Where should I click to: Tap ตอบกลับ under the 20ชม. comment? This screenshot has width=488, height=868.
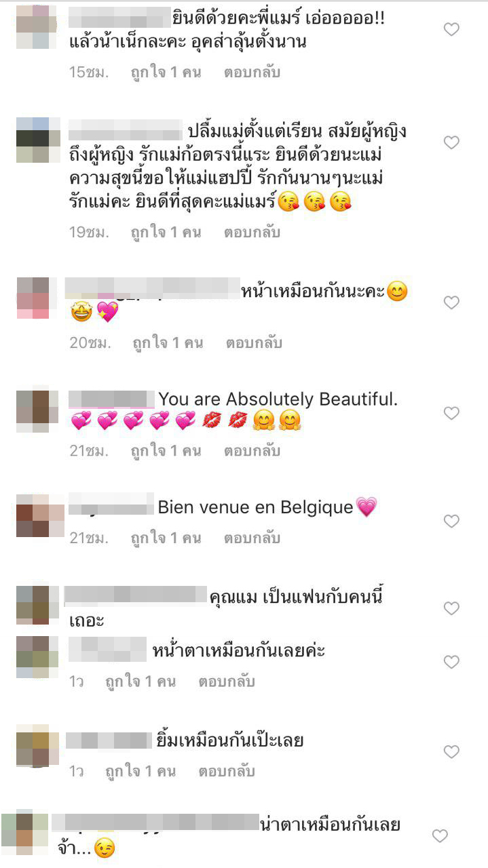[252, 342]
